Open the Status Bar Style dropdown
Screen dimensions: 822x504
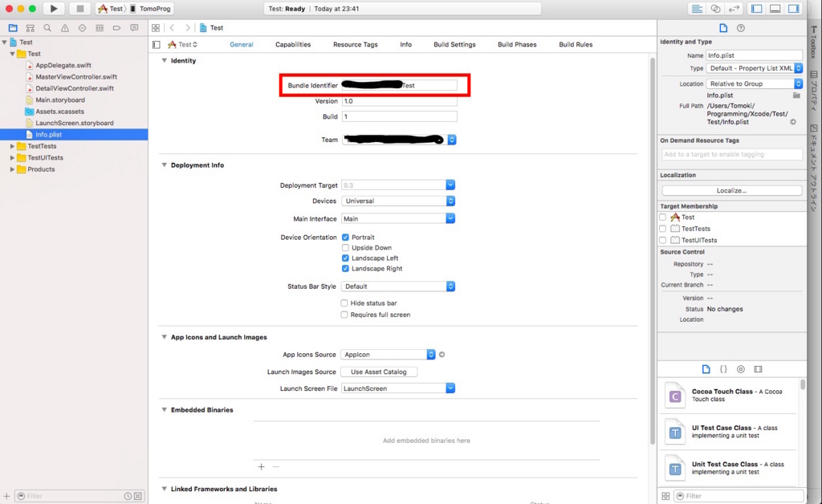coord(398,287)
